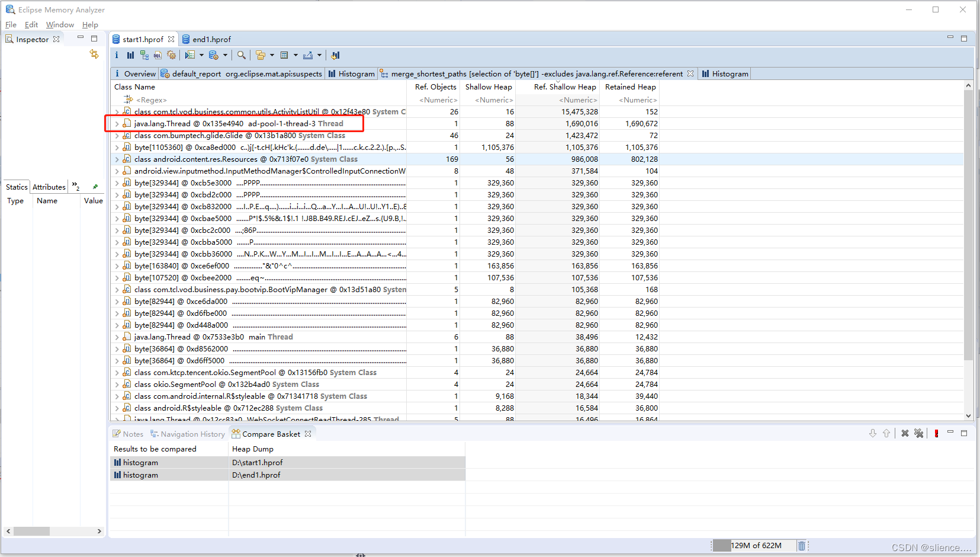
Task: Compare the results with red exclamation
Action: pos(936,433)
